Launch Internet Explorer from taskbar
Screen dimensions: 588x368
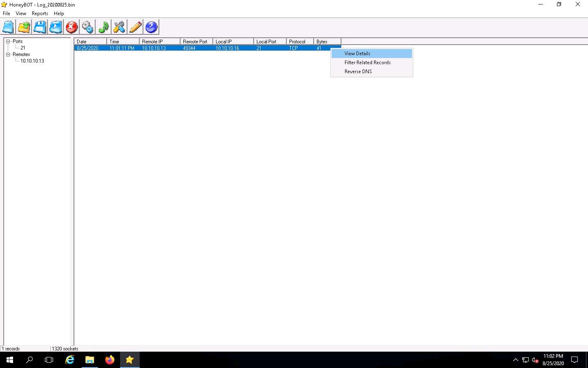70,360
